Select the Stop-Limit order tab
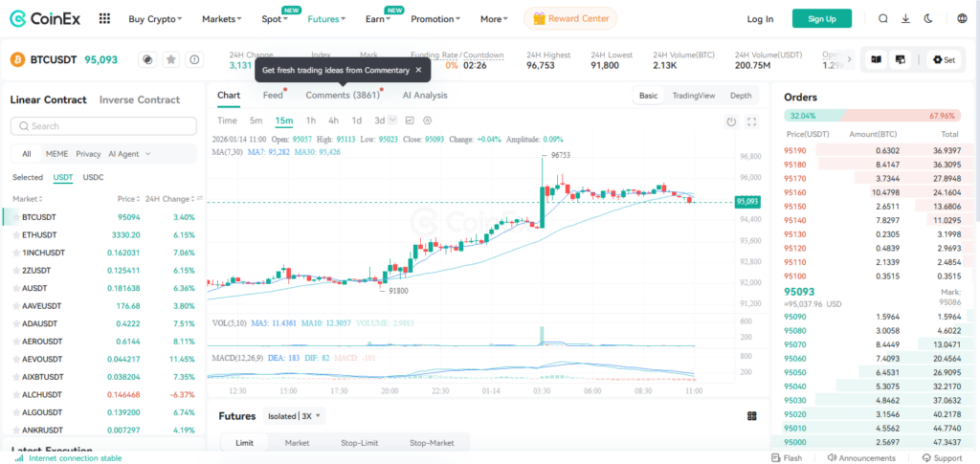Image resolution: width=980 pixels, height=464 pixels. 360,443
